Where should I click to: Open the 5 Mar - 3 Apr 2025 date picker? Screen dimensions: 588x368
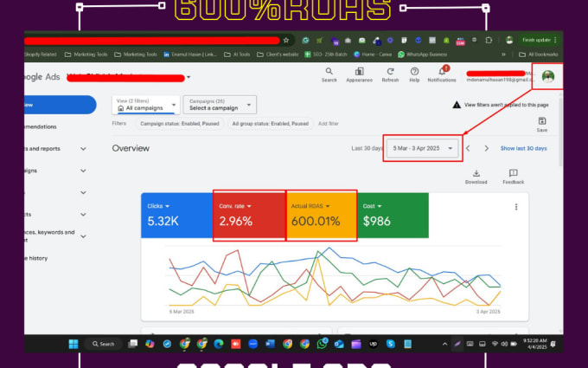tap(423, 148)
